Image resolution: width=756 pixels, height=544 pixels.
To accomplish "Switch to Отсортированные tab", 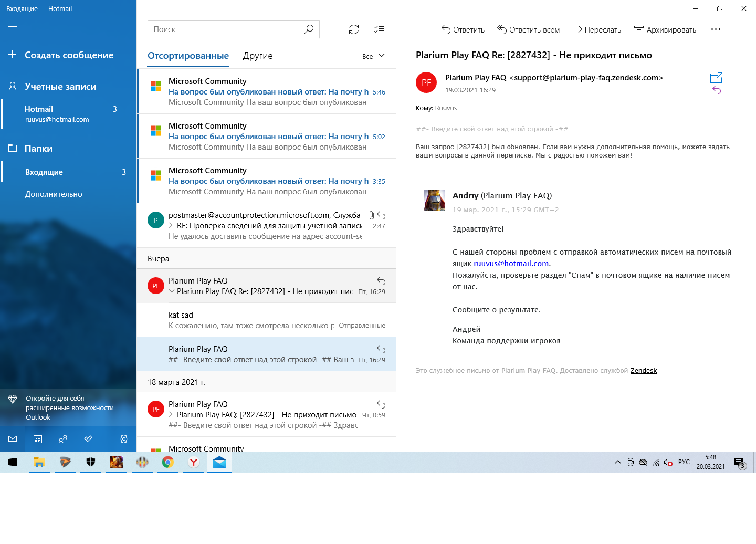I will (x=188, y=56).
